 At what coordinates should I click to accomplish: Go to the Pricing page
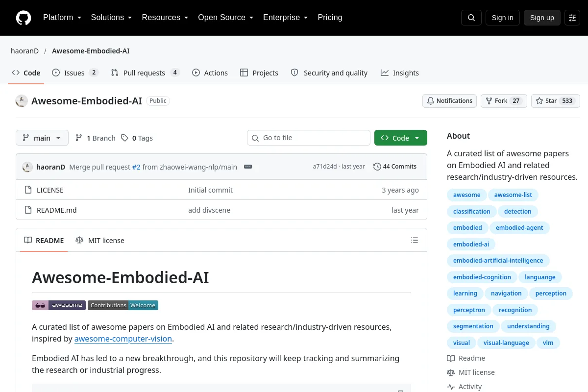[330, 18]
